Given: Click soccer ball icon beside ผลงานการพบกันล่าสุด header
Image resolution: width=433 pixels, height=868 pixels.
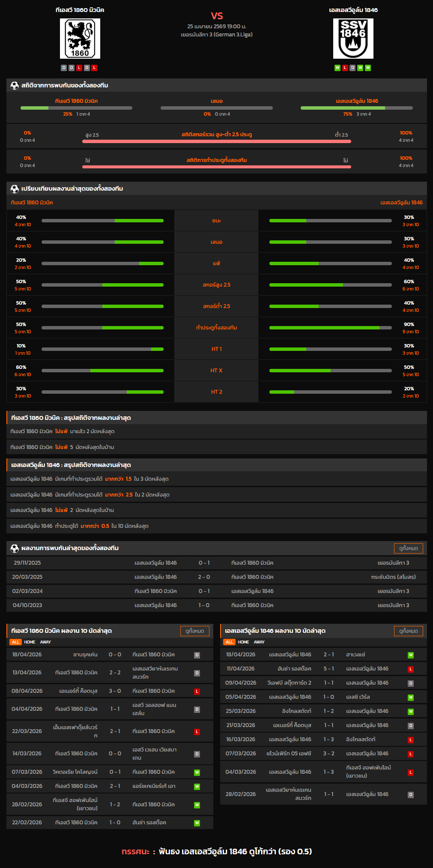Looking at the screenshot, I should [x=15, y=548].
